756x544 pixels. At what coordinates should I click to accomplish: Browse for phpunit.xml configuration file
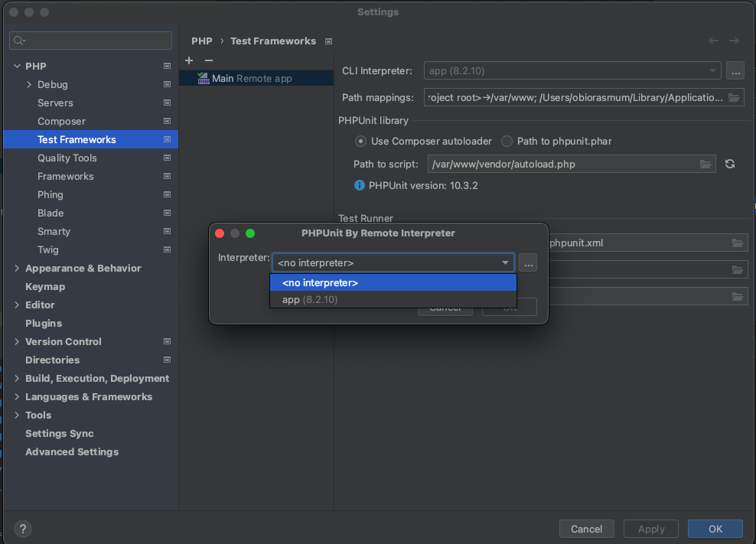click(738, 243)
